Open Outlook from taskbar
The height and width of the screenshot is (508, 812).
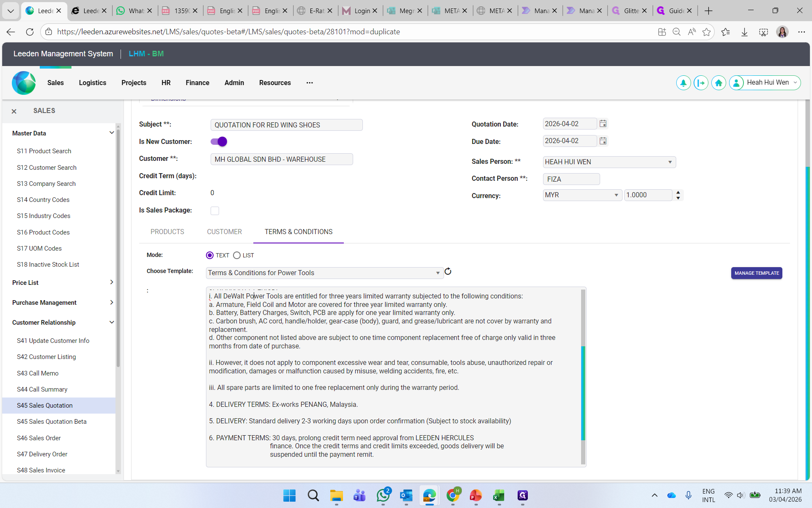(406, 495)
